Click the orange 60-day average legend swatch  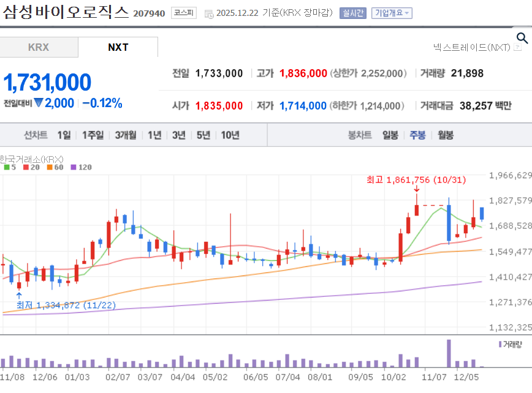pyautogui.click(x=50, y=167)
